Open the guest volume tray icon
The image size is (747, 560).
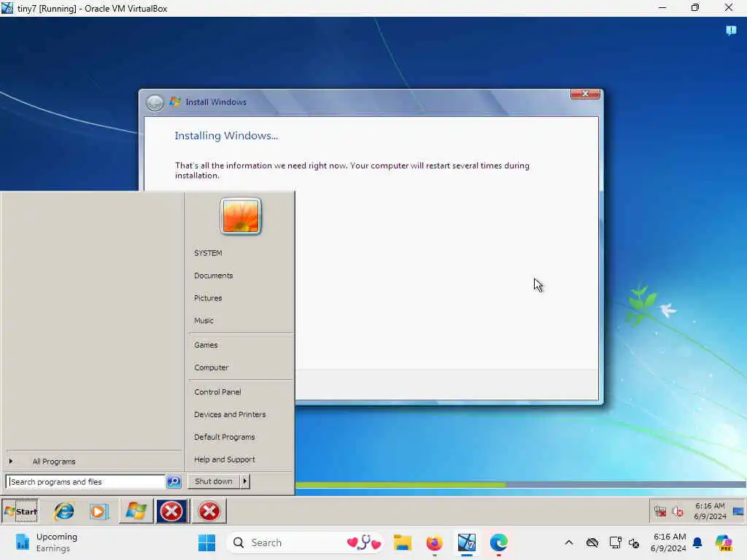coord(677,511)
